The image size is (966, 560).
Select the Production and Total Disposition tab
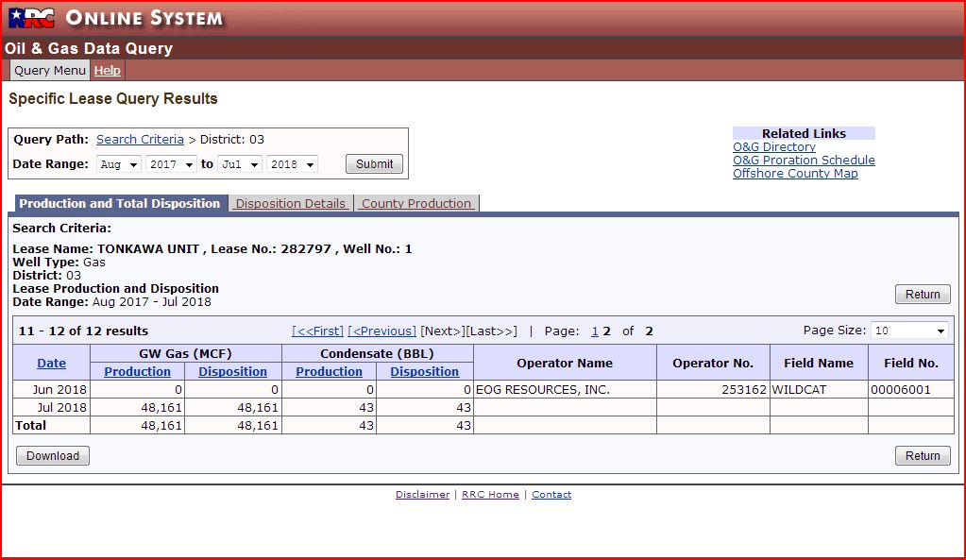tap(120, 203)
